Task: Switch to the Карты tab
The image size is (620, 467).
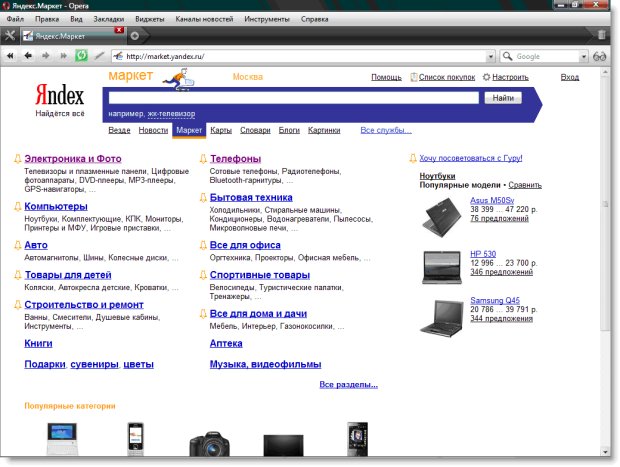Action: [x=221, y=130]
